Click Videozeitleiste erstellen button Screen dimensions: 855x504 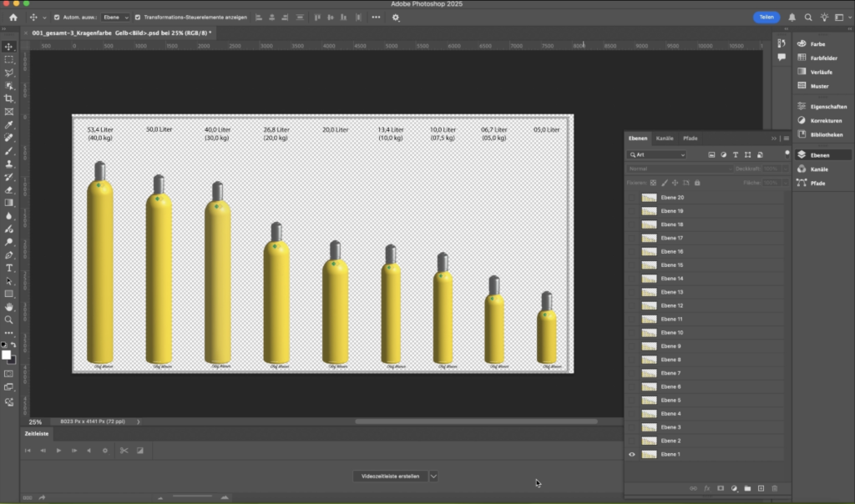click(x=390, y=476)
